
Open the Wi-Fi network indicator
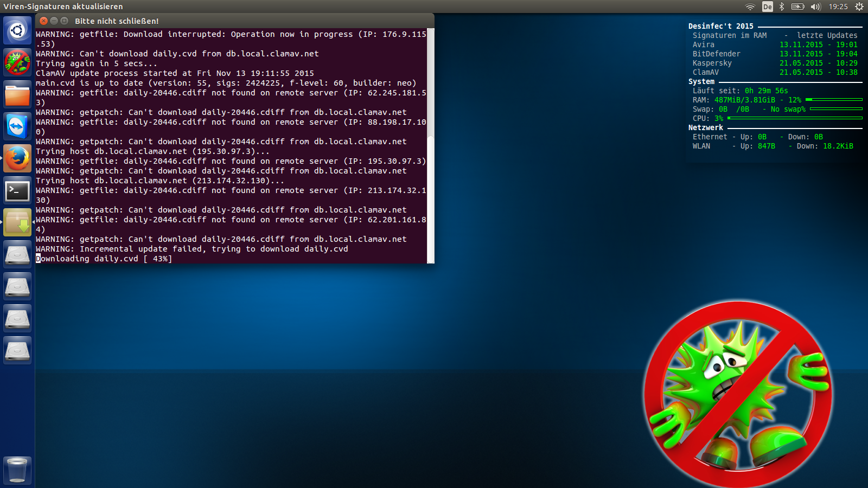pos(750,7)
